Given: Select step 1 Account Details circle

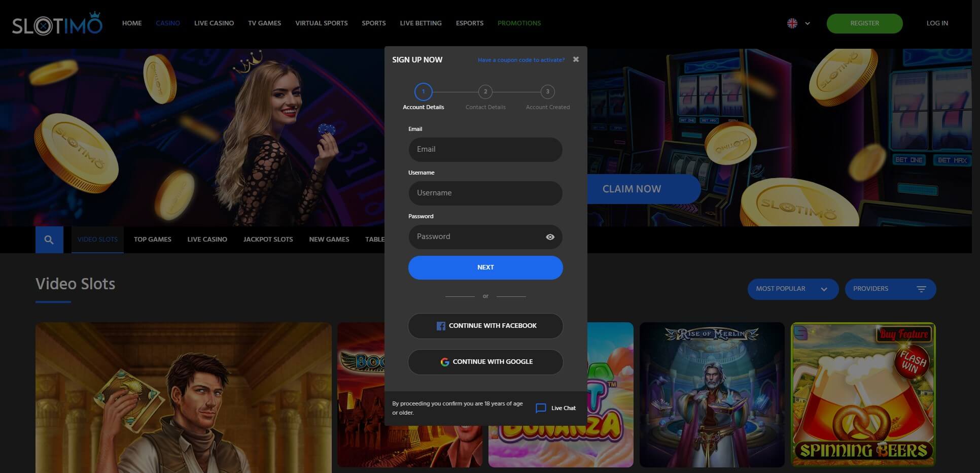Looking at the screenshot, I should 424,92.
